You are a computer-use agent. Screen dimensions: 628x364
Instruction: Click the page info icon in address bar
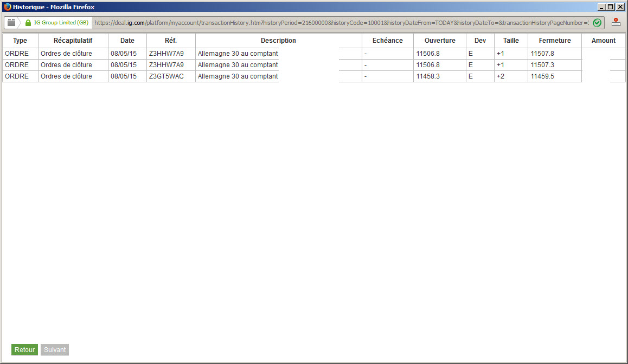tap(11, 23)
